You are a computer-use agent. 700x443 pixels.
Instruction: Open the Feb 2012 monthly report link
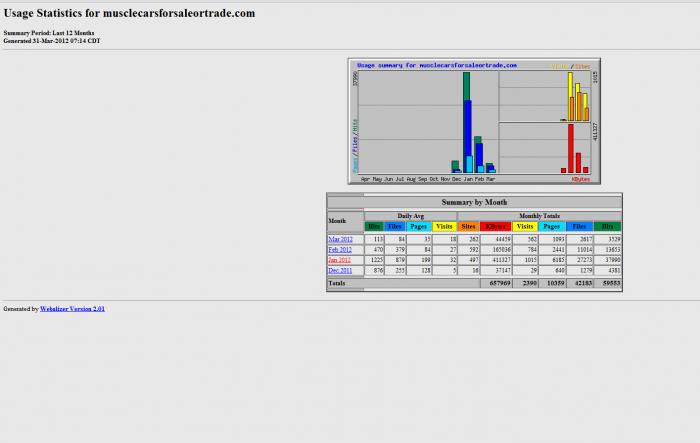340,250
